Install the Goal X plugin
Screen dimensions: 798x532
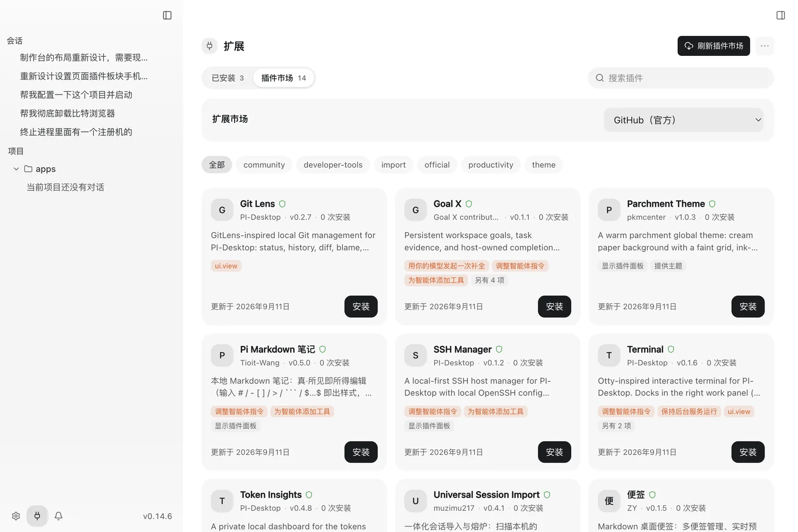click(x=555, y=307)
